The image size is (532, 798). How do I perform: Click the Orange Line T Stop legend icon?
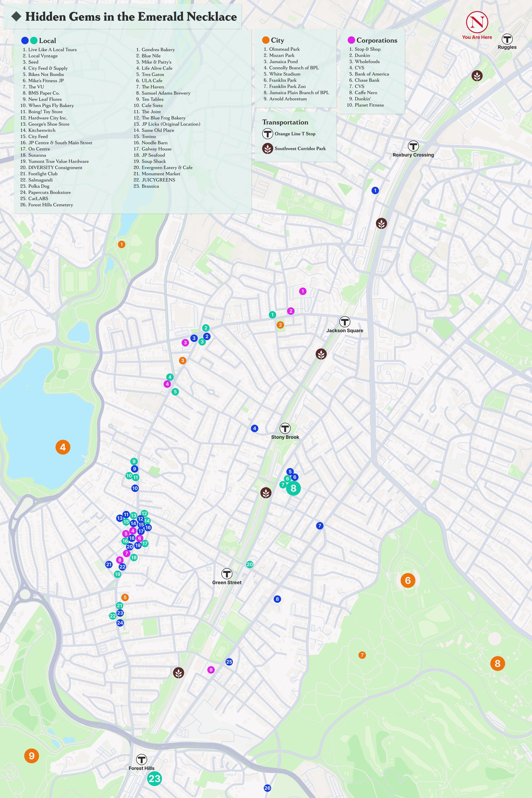point(267,134)
